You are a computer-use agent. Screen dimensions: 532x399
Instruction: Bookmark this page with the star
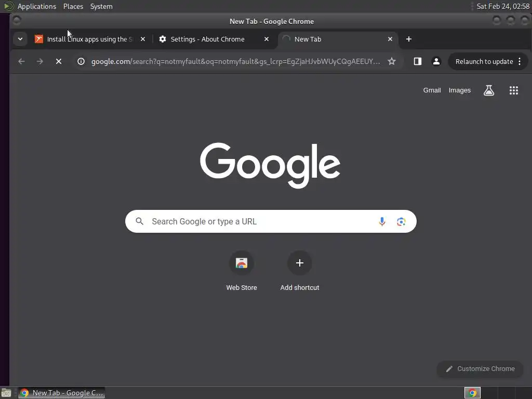392,61
